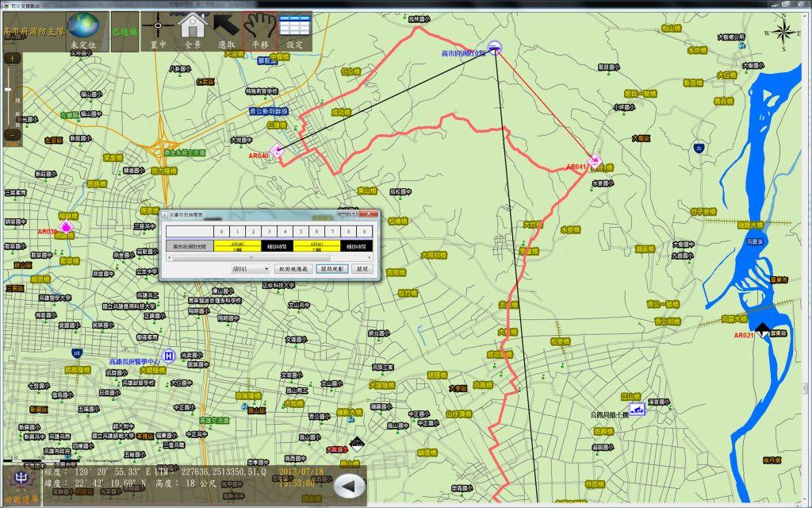Open the AR041 dropdown in dialog
This screenshot has width=812, height=508.
coord(250,268)
